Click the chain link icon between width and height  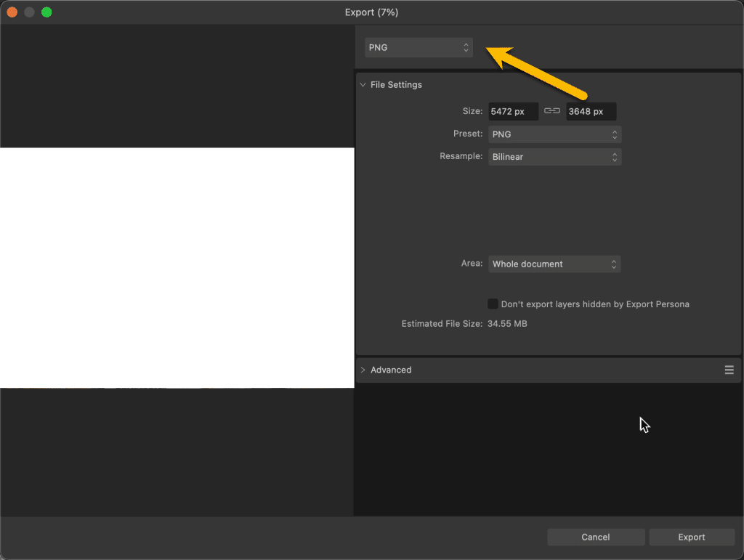(552, 111)
